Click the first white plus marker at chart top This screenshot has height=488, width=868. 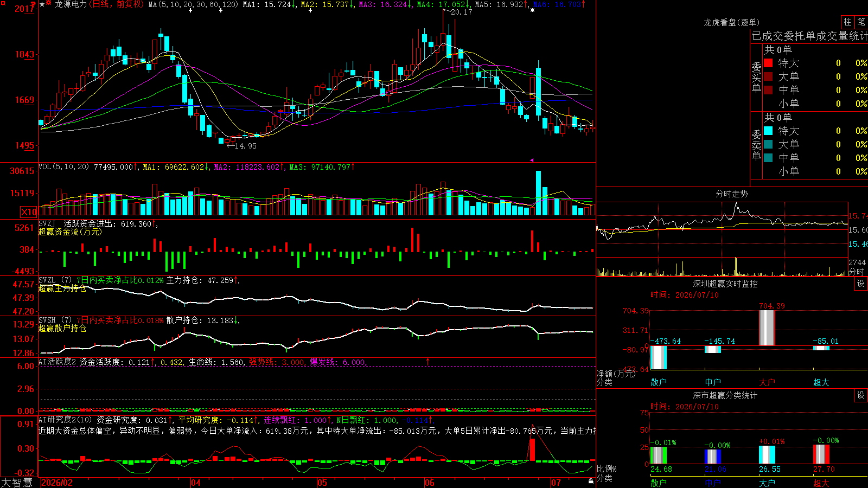point(190,10)
